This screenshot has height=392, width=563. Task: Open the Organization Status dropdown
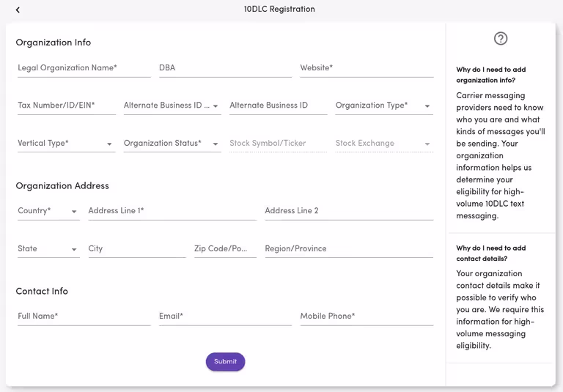point(172,143)
